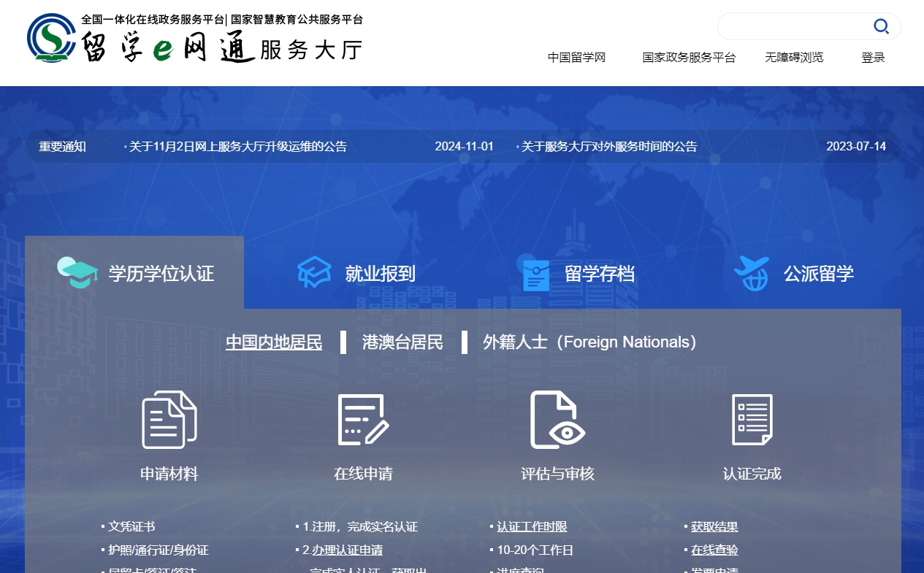Click the 获取结果 link

pos(714,526)
